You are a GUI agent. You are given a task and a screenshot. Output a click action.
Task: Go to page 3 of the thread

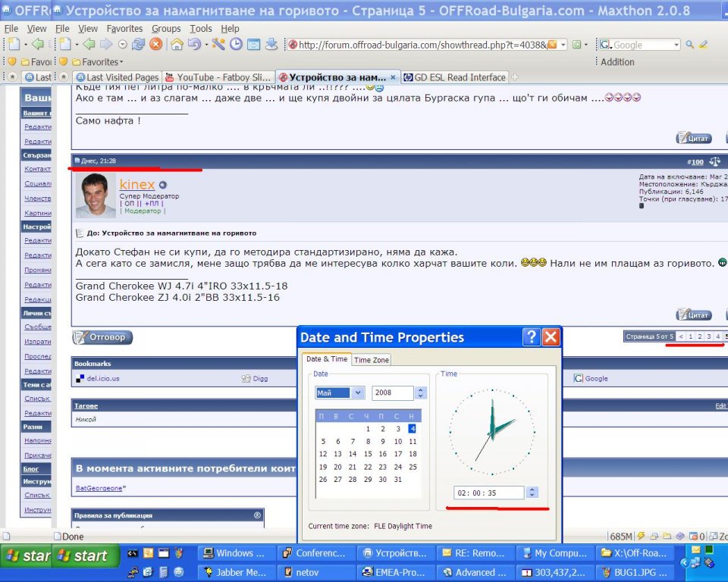point(709,336)
